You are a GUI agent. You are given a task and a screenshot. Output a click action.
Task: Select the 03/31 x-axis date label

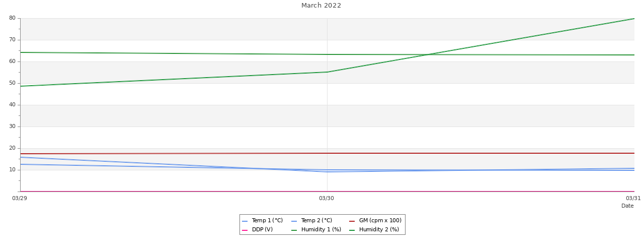pyautogui.click(x=633, y=199)
